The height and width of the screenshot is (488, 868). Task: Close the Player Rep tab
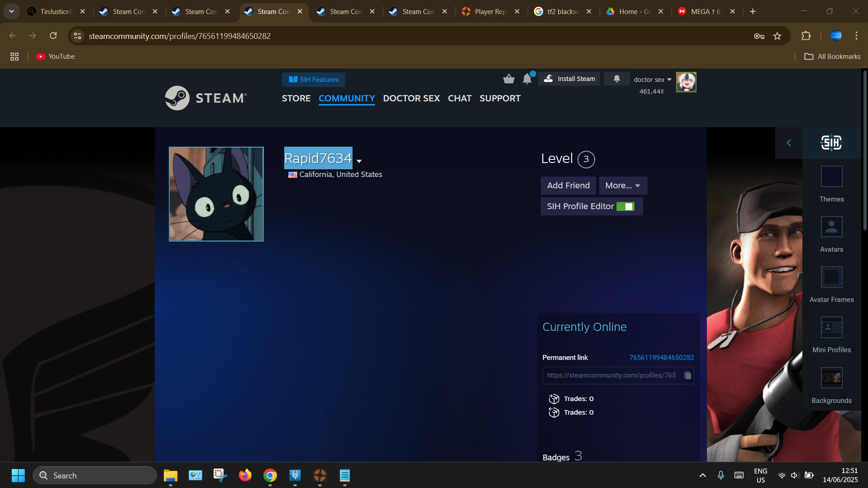click(517, 11)
